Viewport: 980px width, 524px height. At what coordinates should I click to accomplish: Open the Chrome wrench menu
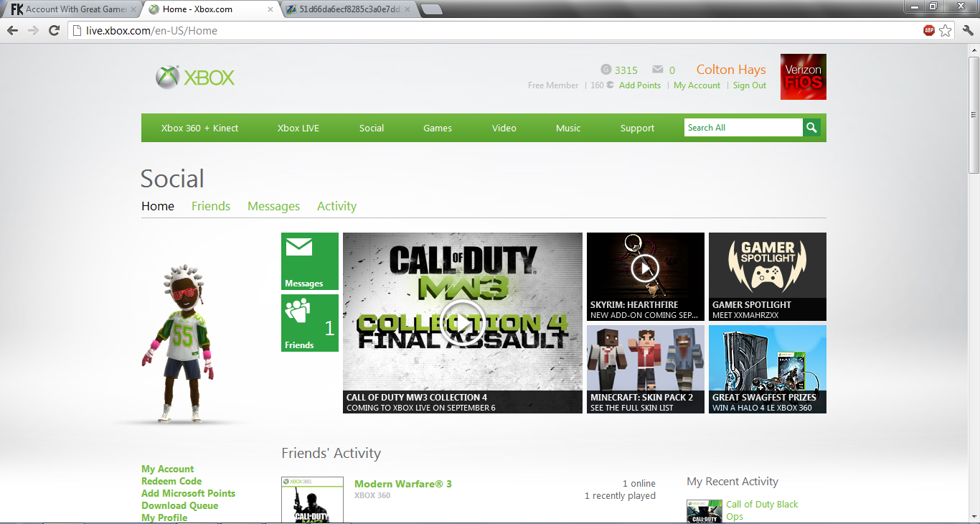[x=968, y=30]
